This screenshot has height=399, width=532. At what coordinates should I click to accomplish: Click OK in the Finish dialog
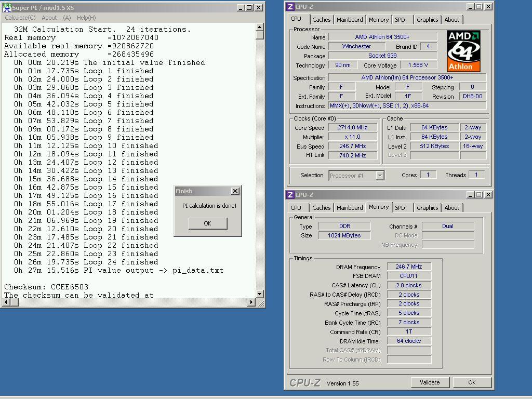[x=208, y=223]
